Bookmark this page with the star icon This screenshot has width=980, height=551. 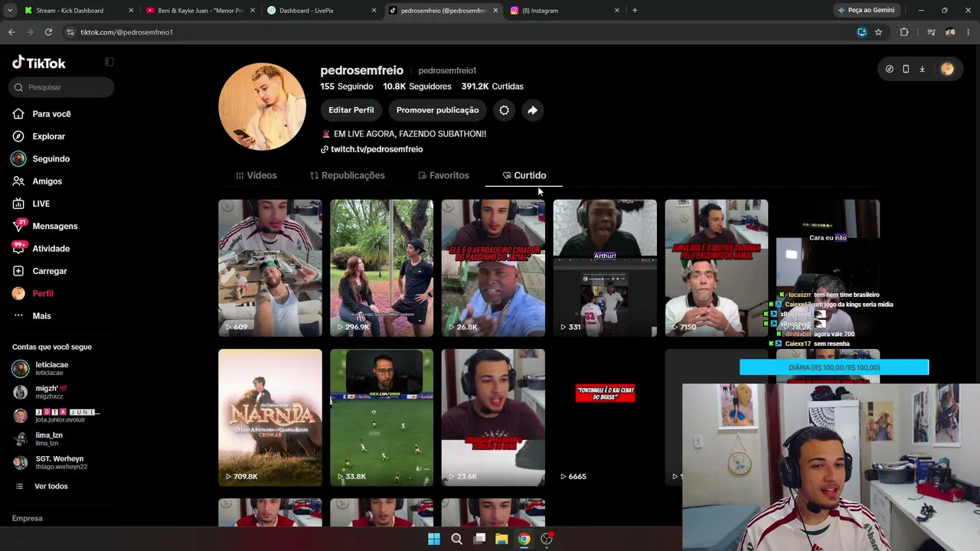878,32
